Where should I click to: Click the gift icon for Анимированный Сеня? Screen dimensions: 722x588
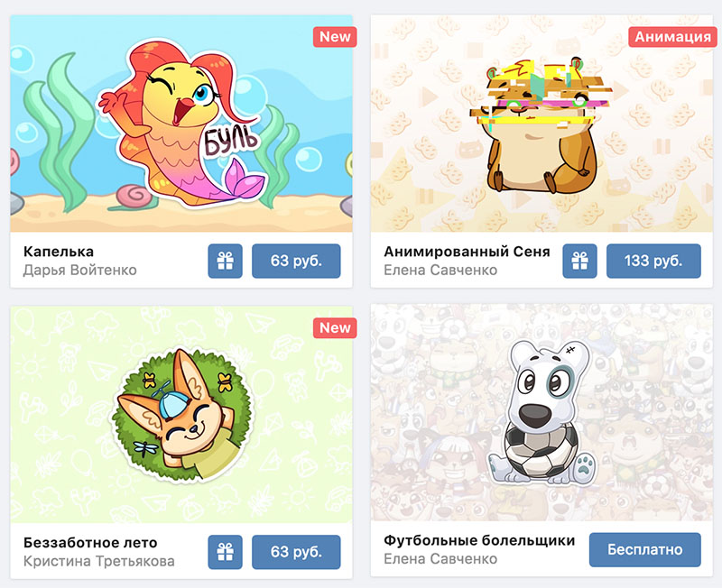[x=579, y=261]
